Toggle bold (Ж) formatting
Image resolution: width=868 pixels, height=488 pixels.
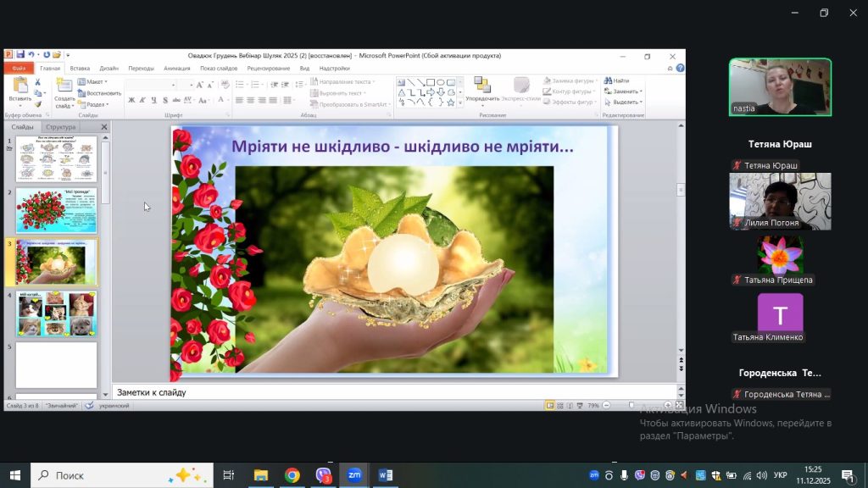(131, 101)
